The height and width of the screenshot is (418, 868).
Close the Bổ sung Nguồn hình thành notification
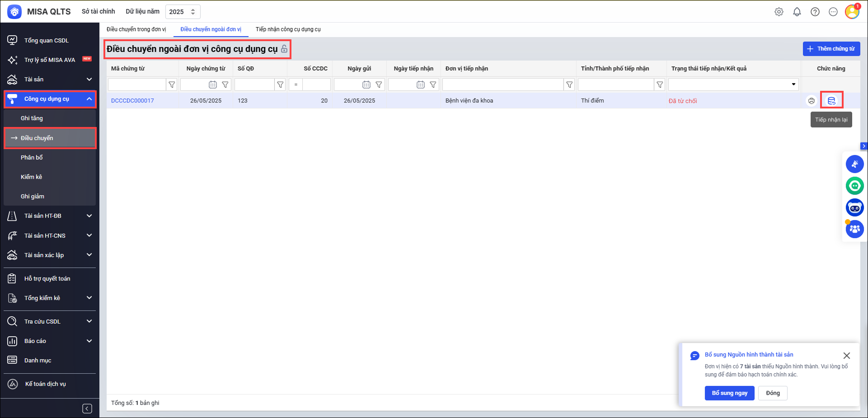[846, 356]
